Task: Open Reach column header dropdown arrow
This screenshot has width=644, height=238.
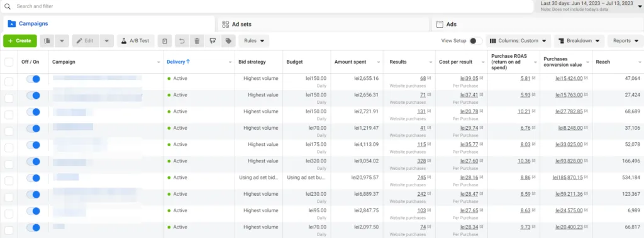Action: pos(640,62)
